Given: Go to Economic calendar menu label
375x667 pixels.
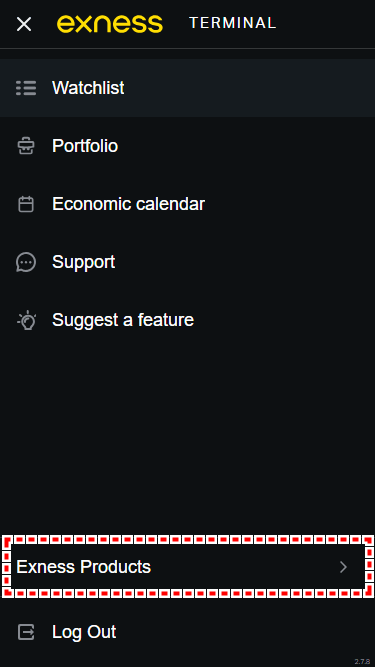Looking at the screenshot, I should [x=128, y=204].
